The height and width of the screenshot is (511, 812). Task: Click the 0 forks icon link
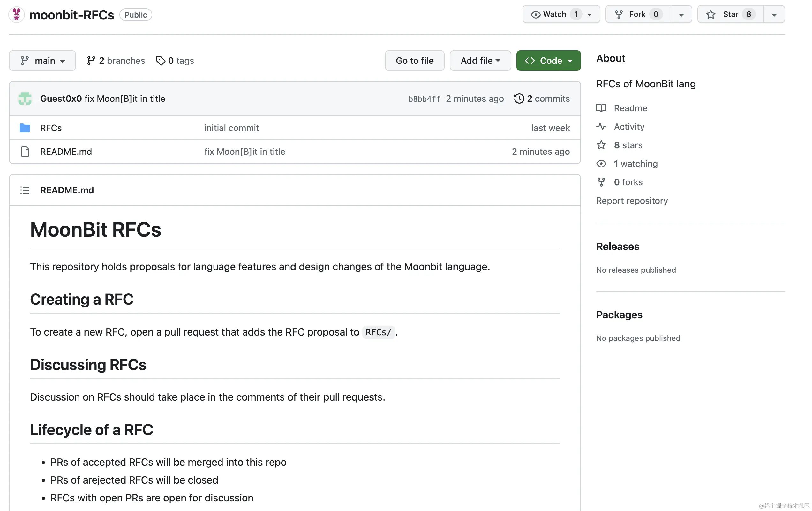pyautogui.click(x=601, y=182)
